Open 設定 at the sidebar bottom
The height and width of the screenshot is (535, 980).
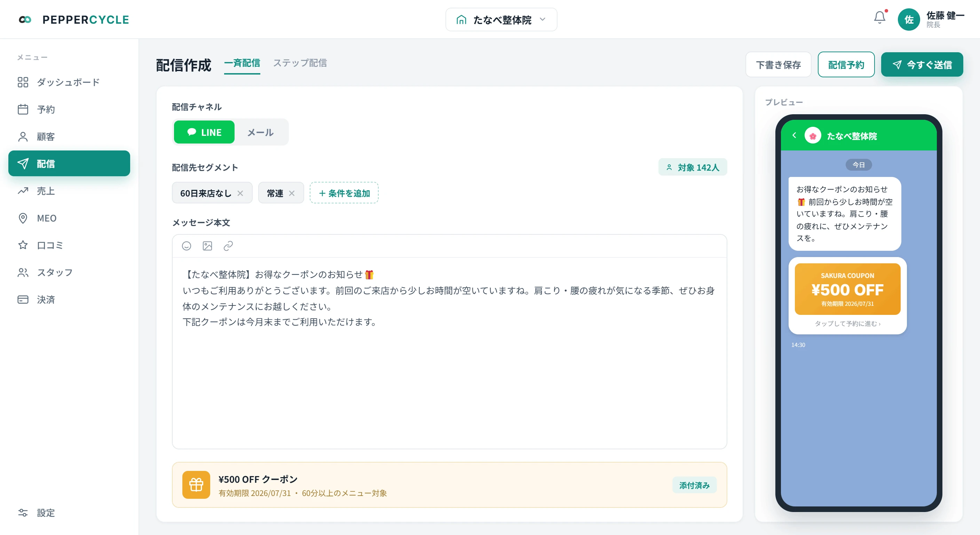coord(69,512)
